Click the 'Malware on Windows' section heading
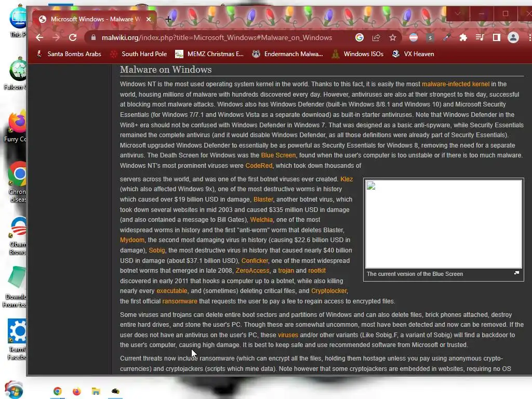This screenshot has height=399, width=532. click(166, 70)
